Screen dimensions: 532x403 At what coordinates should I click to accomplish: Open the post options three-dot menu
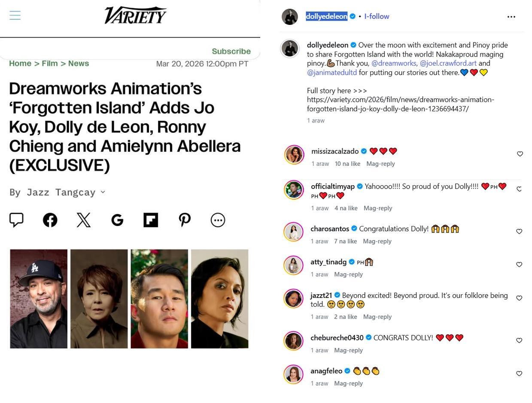[511, 16]
